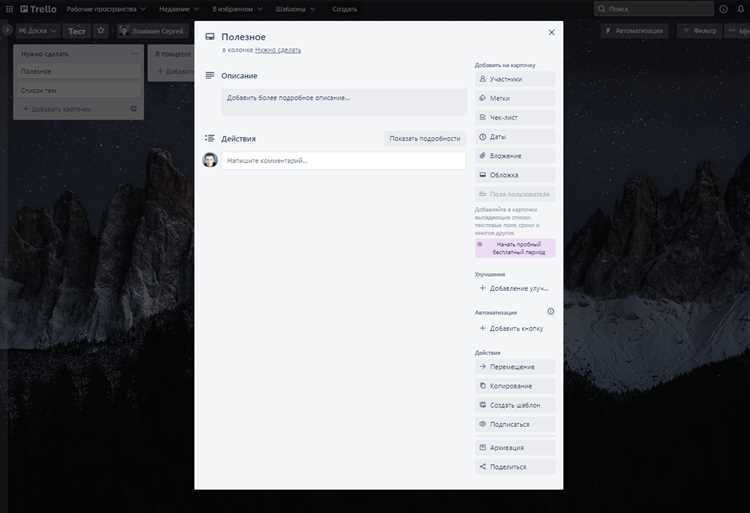This screenshot has height=513, width=750.
Task: Click the activity icon beside Действия
Action: 210,138
